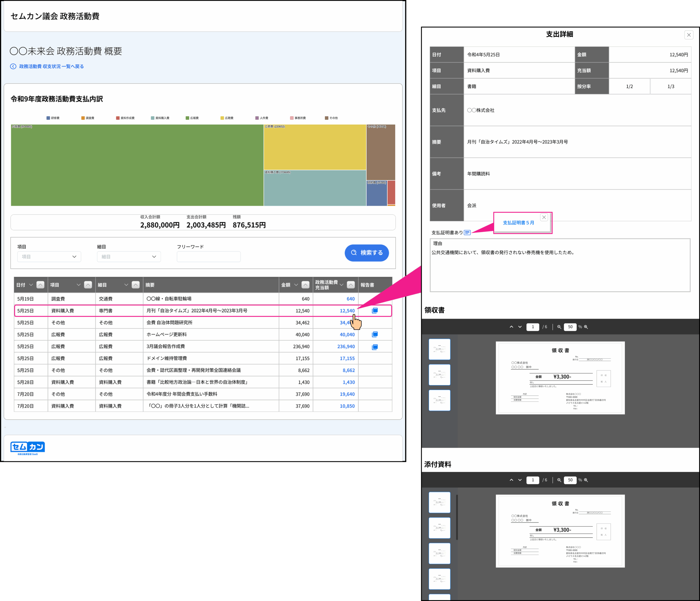The width and height of the screenshot is (700, 601).
Task: Toggle その他 legend item in chart
Action: [x=331, y=118]
